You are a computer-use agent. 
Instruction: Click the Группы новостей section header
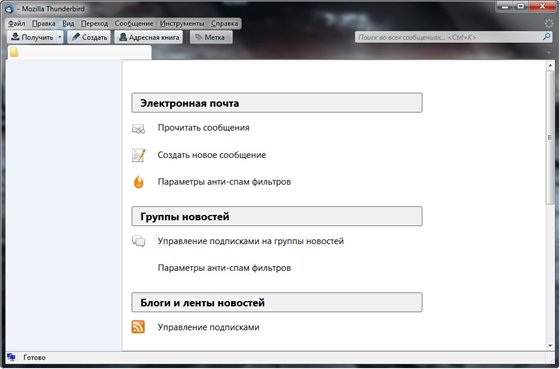[x=277, y=216]
